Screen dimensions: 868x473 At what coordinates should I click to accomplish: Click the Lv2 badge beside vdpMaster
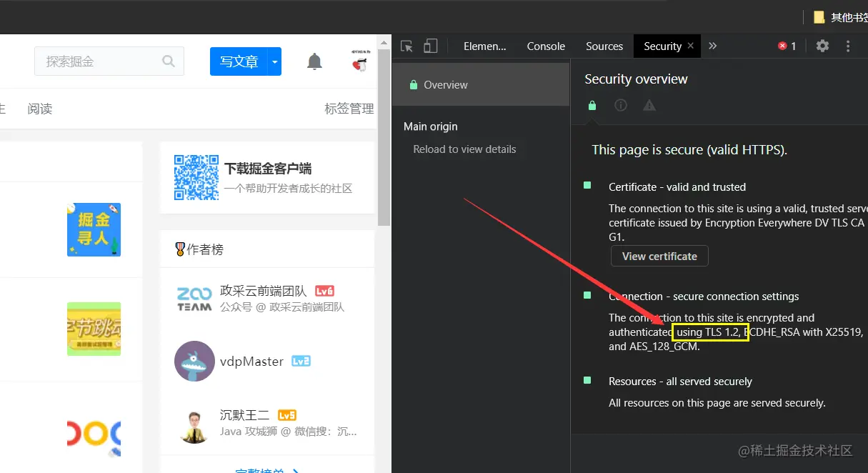coord(301,362)
